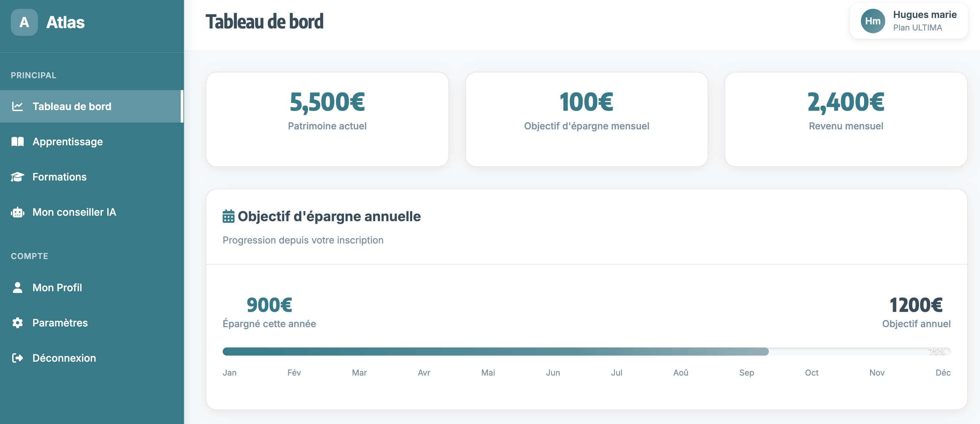Select the Patrimoine actuel card
This screenshot has width=980, height=424.
click(327, 119)
